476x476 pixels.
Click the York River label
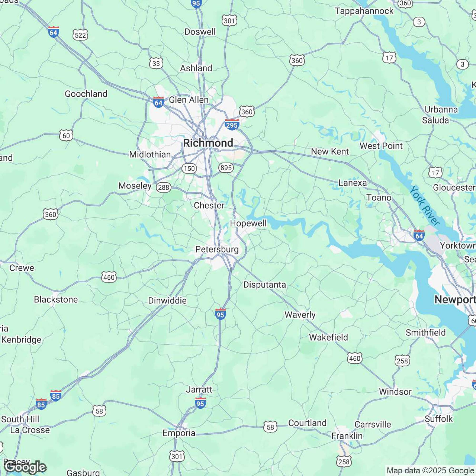point(425,206)
